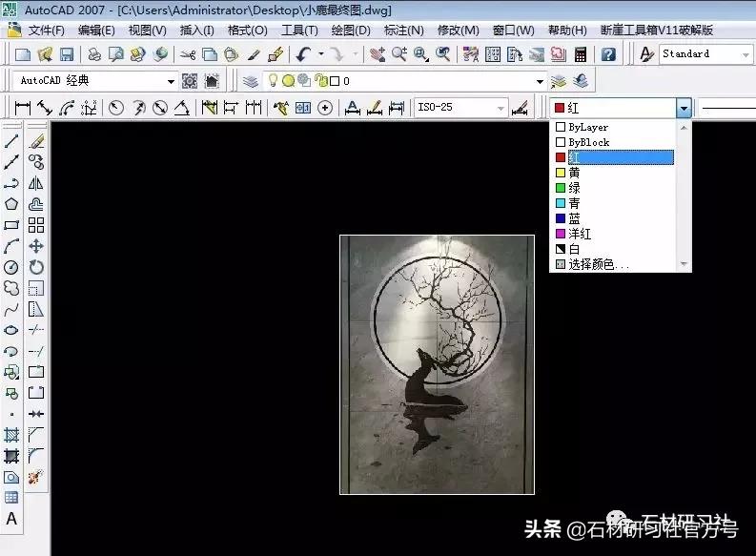Choose ByBlock color option
The width and height of the screenshot is (756, 556).
pos(614,142)
